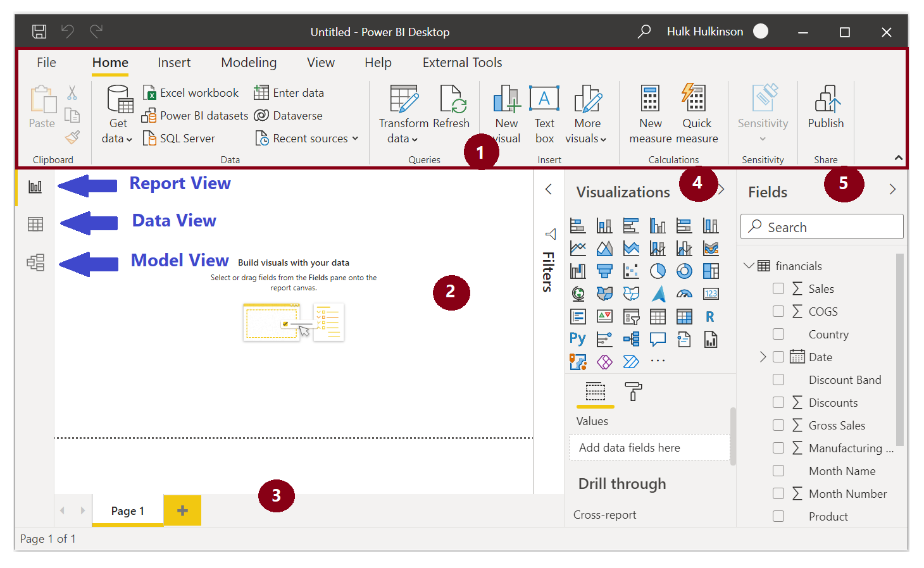924x568 pixels.
Task: Tick the Month Name field checkbox
Action: (x=778, y=471)
